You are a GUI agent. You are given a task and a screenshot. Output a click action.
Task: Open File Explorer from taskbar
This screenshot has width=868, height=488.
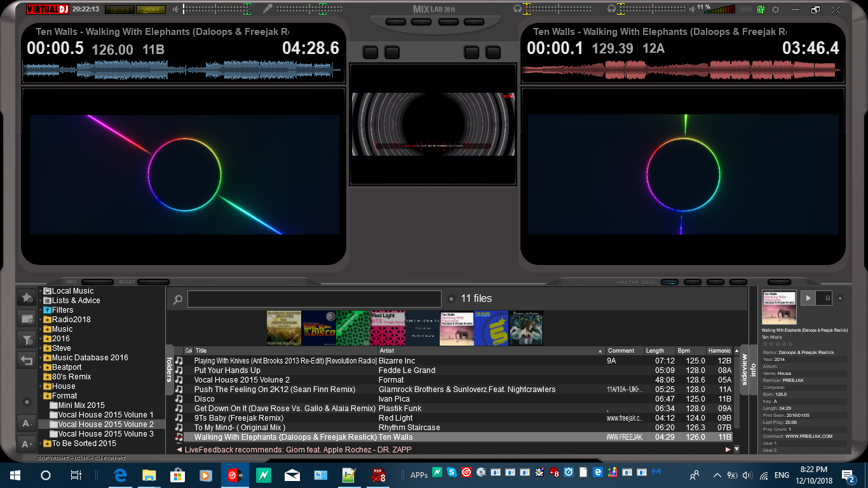[x=149, y=475]
